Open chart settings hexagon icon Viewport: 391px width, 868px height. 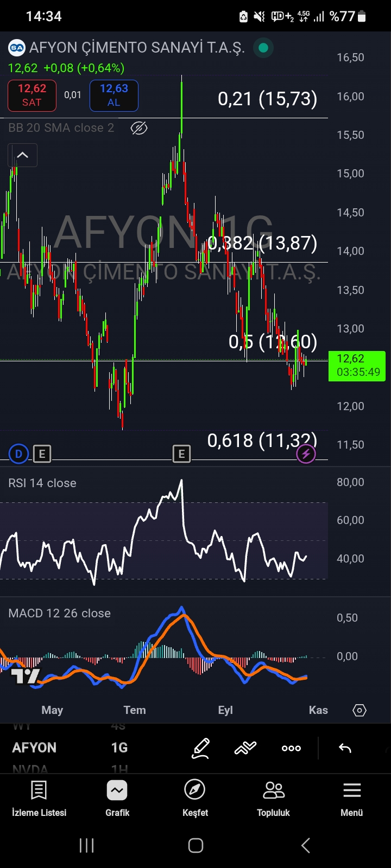(360, 710)
